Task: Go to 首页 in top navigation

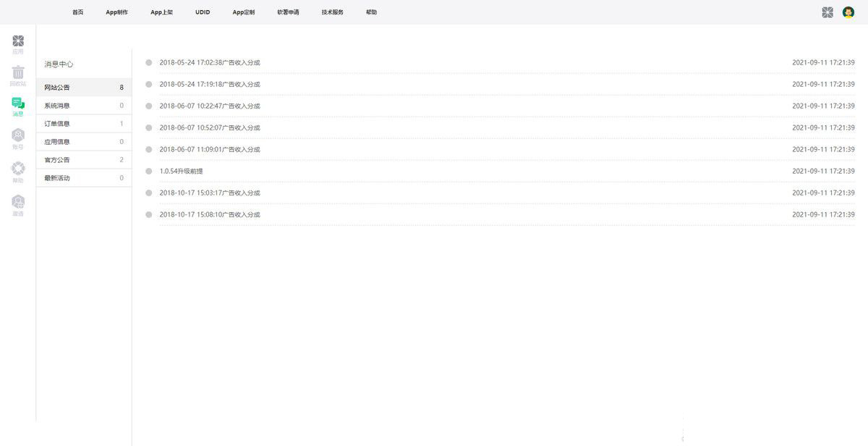Action: point(77,12)
